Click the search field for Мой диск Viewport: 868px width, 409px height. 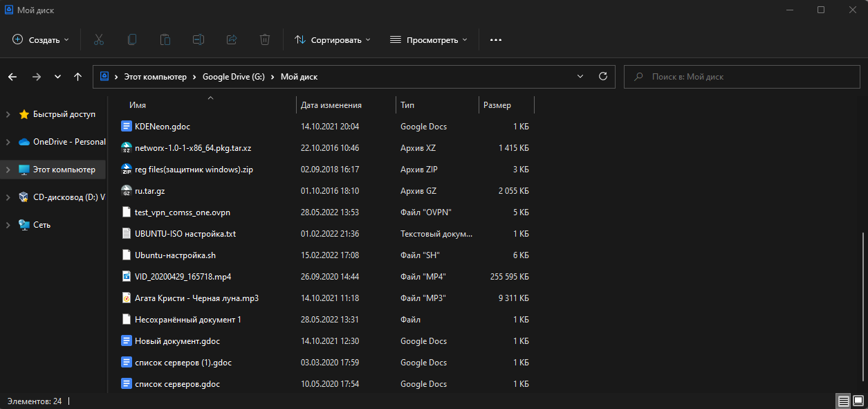click(x=740, y=77)
